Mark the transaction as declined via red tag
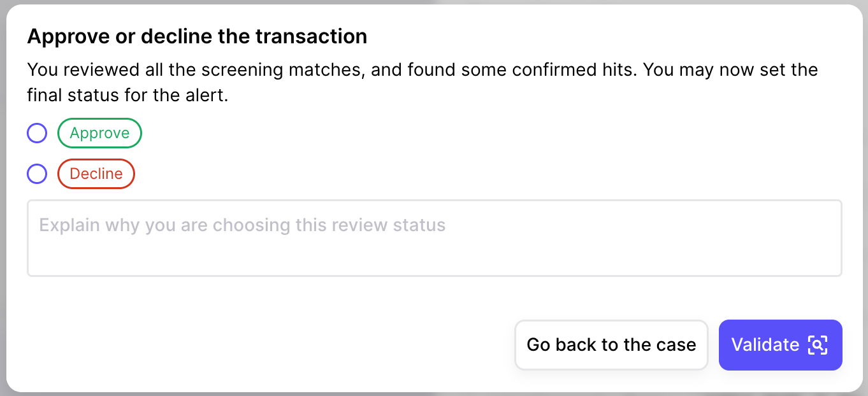Image resolution: width=868 pixels, height=396 pixels. pyautogui.click(x=96, y=174)
